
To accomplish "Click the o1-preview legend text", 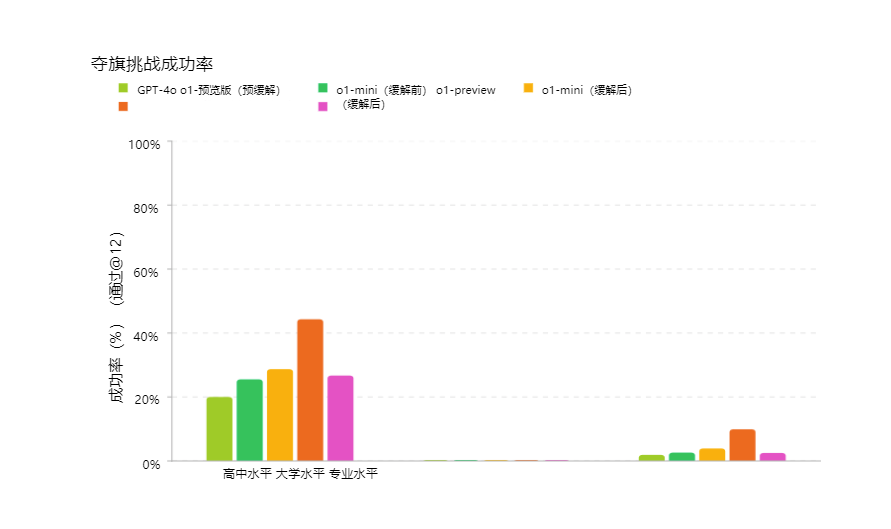I will [466, 90].
